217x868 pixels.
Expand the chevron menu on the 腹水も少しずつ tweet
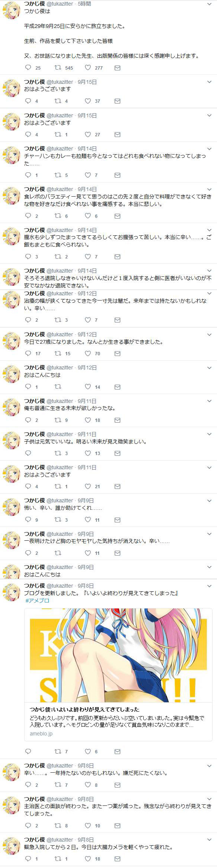click(x=209, y=230)
